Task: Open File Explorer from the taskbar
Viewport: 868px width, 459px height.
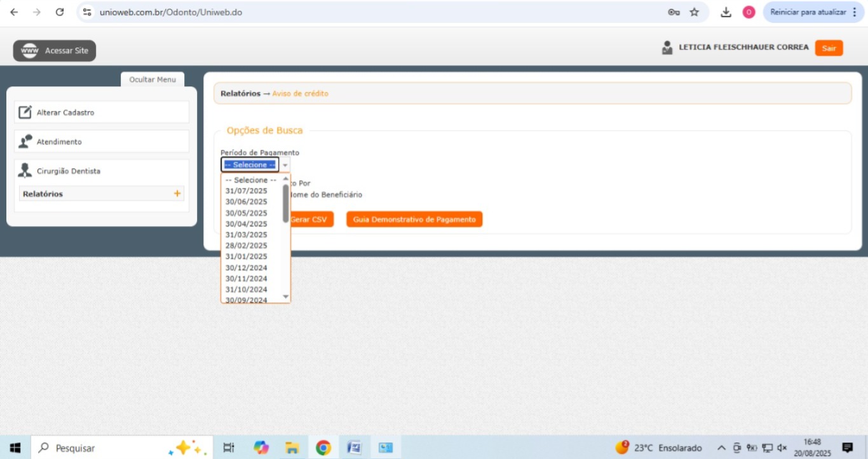Action: click(292, 448)
